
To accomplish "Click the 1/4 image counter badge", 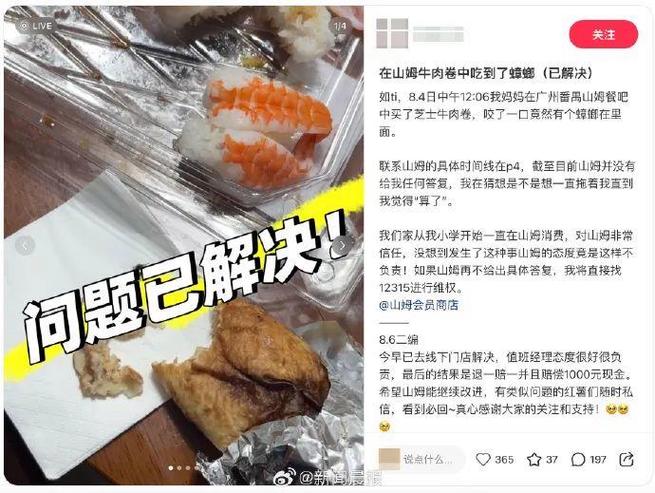I will click(x=340, y=26).
